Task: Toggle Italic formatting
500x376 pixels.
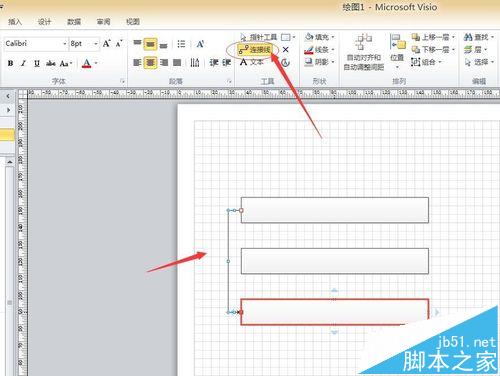Action: 23,63
